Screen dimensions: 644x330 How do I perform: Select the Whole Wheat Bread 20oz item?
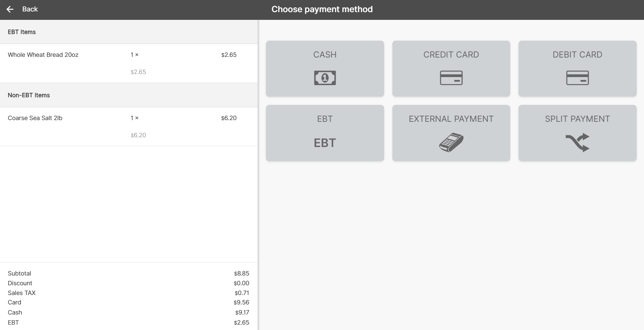click(43, 55)
